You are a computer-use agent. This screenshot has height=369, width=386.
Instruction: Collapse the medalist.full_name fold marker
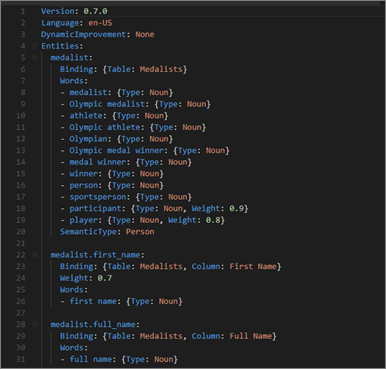coord(35,324)
